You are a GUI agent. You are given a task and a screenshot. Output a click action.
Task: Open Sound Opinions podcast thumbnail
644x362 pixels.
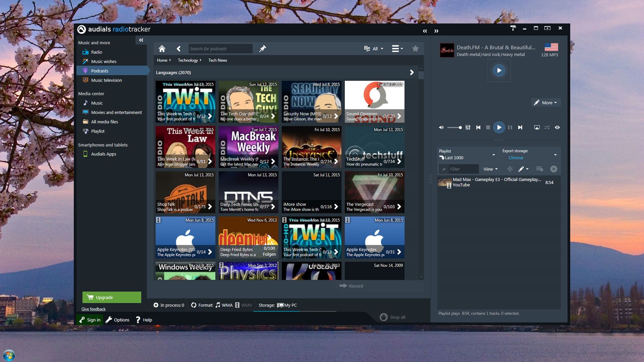pos(374,101)
